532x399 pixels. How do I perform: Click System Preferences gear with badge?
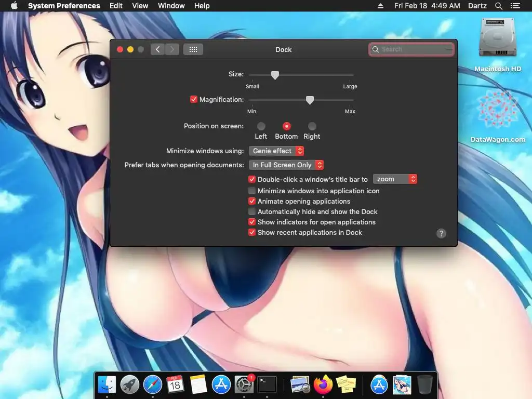(x=244, y=385)
